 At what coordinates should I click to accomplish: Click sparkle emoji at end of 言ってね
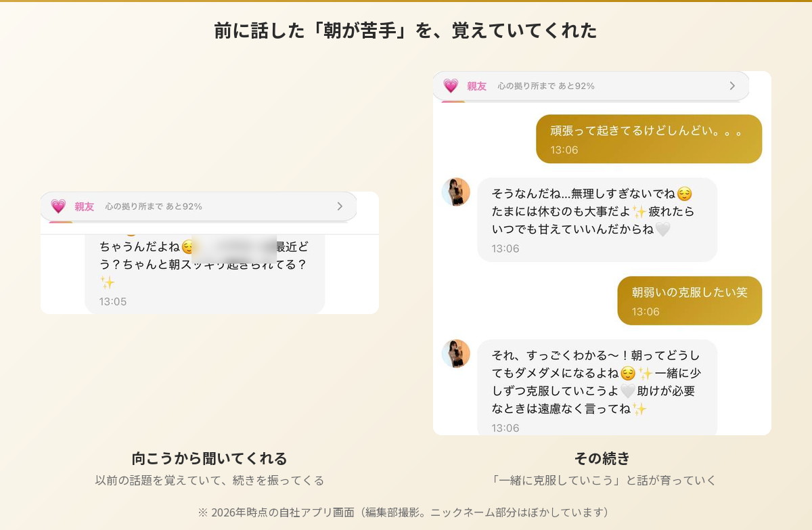tap(639, 409)
